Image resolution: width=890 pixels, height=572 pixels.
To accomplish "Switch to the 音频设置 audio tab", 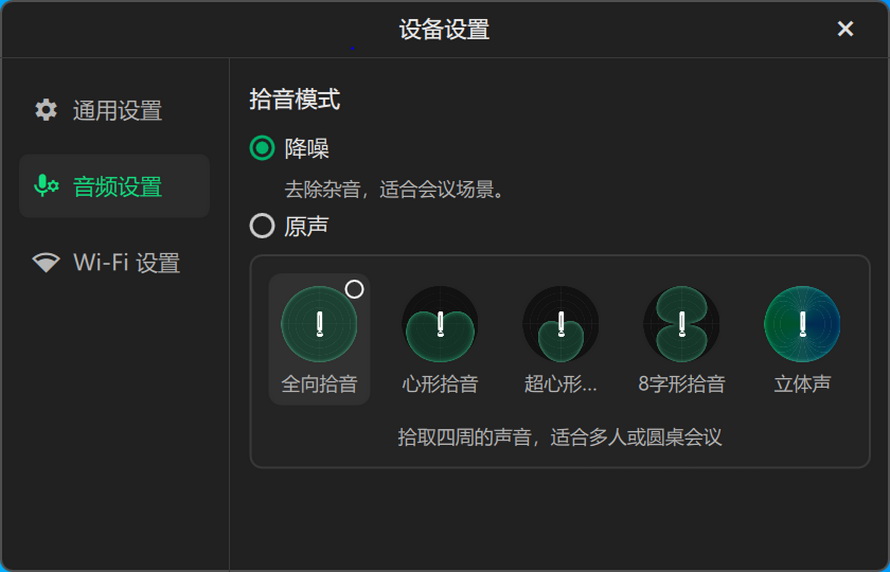I will click(x=116, y=187).
